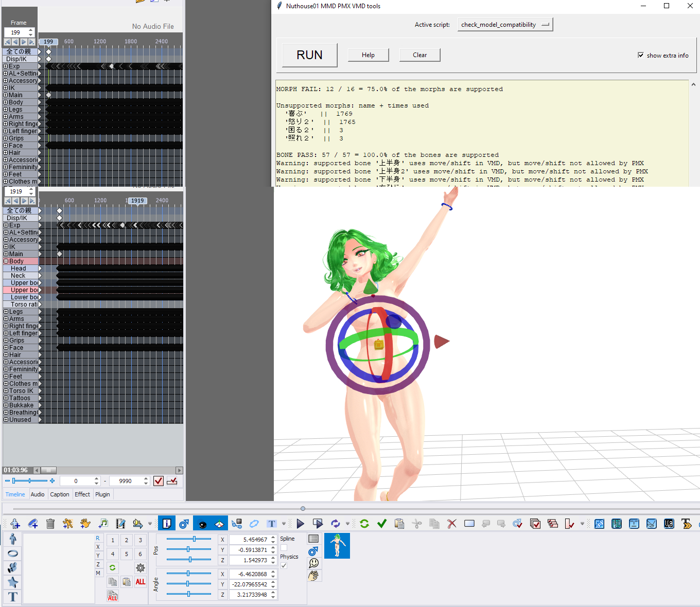700x607 pixels.
Task: Switch to the Caption tab
Action: (60, 494)
